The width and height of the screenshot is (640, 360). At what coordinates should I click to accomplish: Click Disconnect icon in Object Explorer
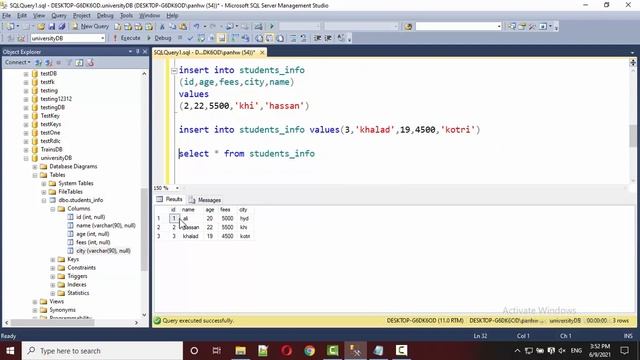[49, 62]
